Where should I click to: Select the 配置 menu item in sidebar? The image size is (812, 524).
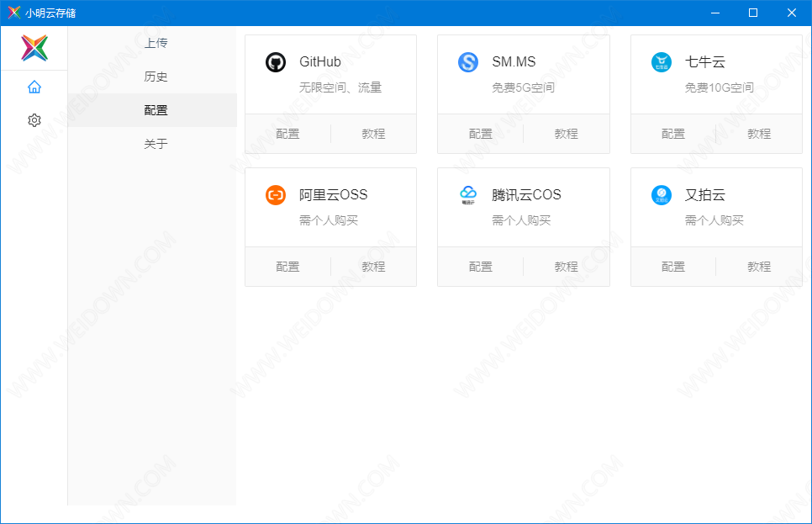pos(156,110)
